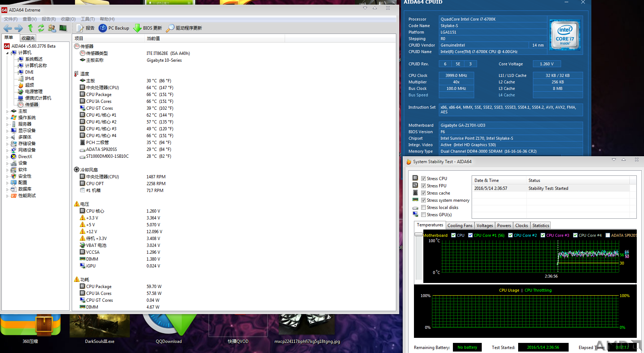This screenshot has width=644, height=353.
Task: Click the green up arrow toolbar icon
Action: click(x=30, y=28)
